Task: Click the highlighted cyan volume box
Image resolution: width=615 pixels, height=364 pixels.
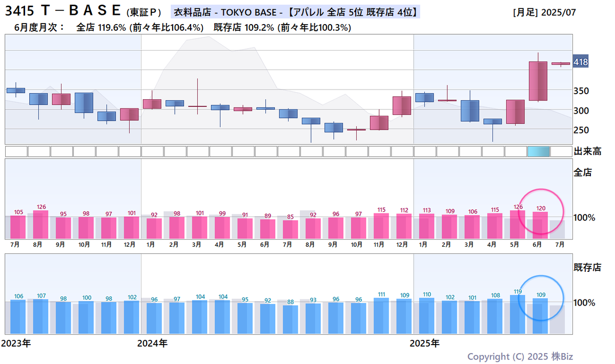Action: click(x=538, y=152)
